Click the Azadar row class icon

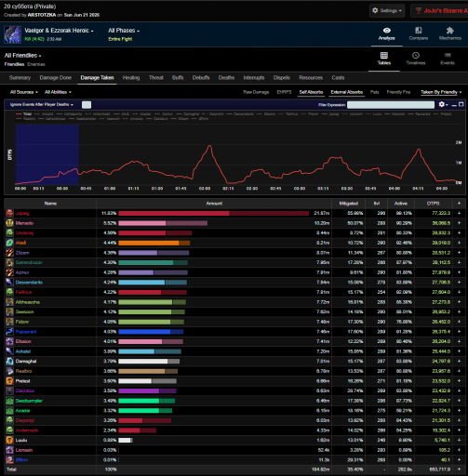pos(9,411)
